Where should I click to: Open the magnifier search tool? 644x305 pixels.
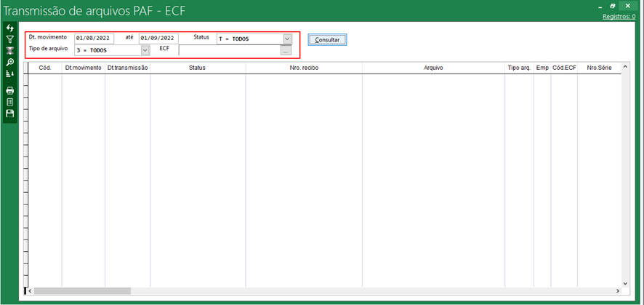(10, 63)
